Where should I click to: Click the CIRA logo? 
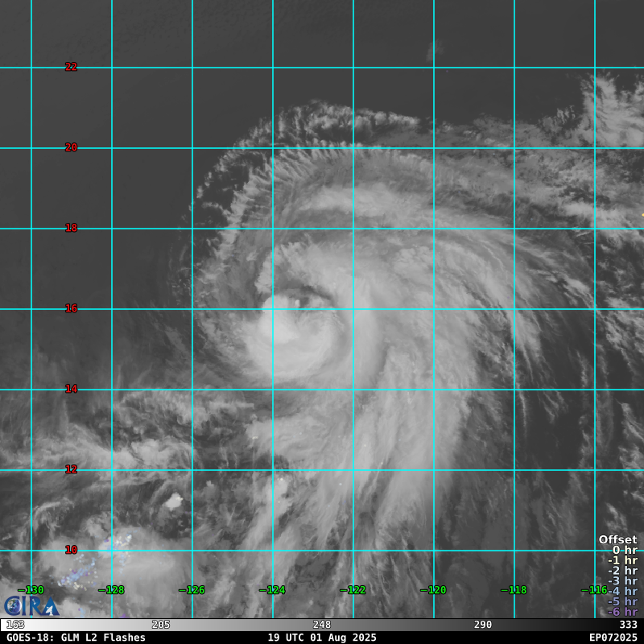(31, 605)
